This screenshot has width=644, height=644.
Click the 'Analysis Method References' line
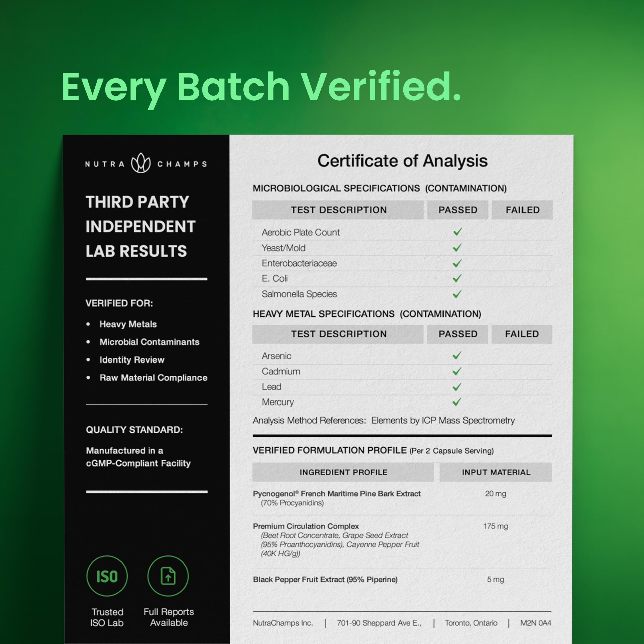[x=384, y=420]
